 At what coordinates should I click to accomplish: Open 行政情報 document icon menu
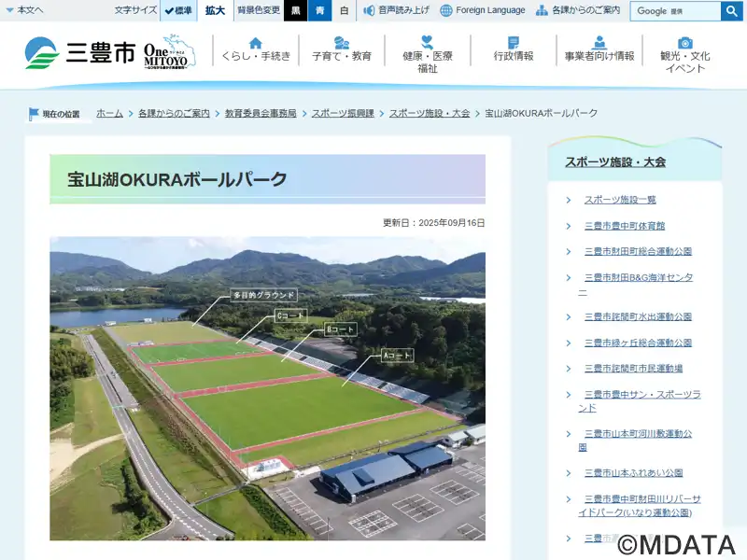[x=514, y=49]
